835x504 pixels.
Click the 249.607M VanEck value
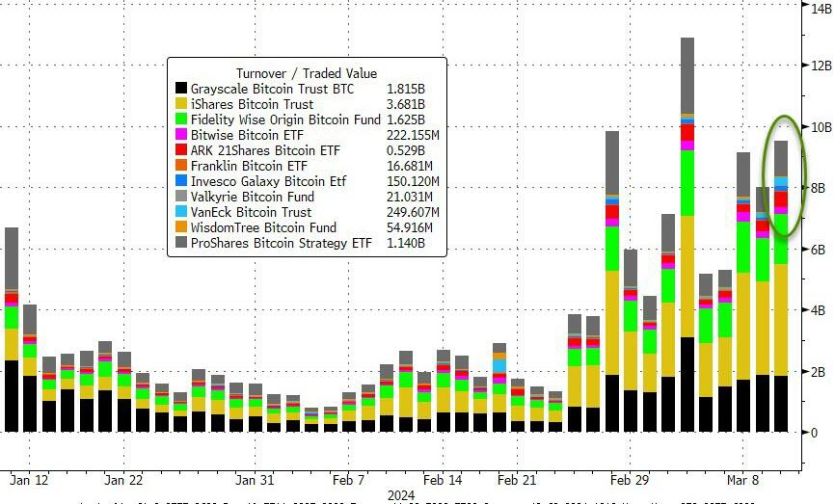[x=413, y=212]
